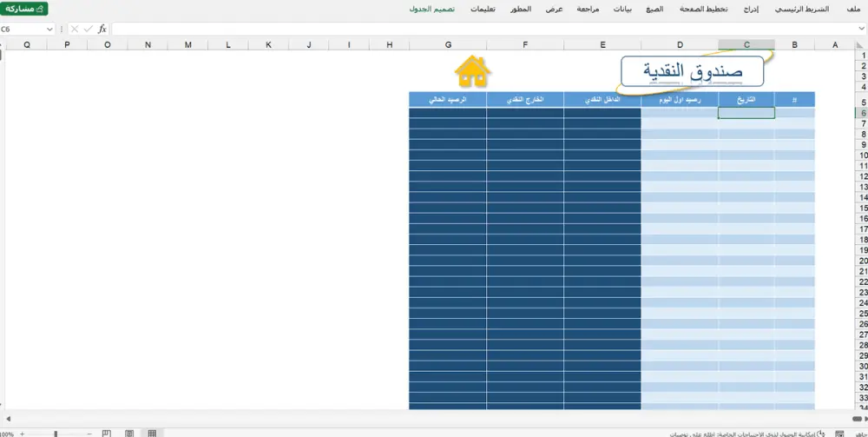Open the الشريط الرئيسي home tab
This screenshot has height=437, width=868.
tap(801, 10)
